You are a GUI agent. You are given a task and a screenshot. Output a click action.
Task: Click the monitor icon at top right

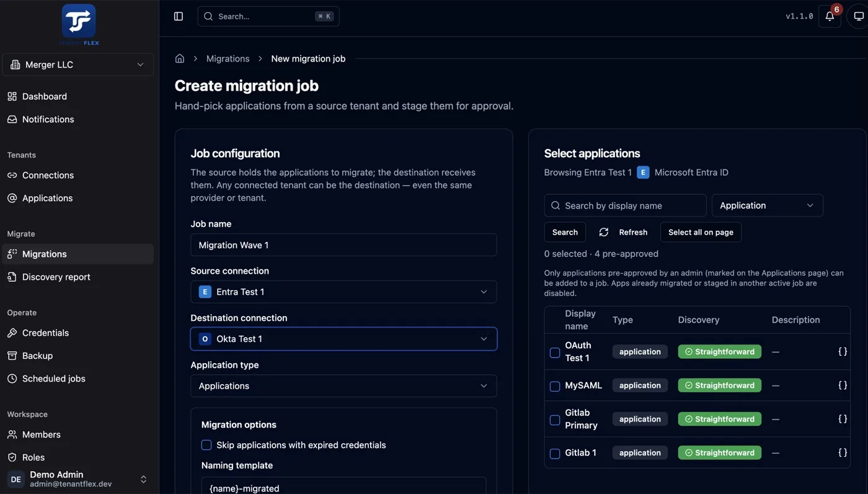coord(858,16)
